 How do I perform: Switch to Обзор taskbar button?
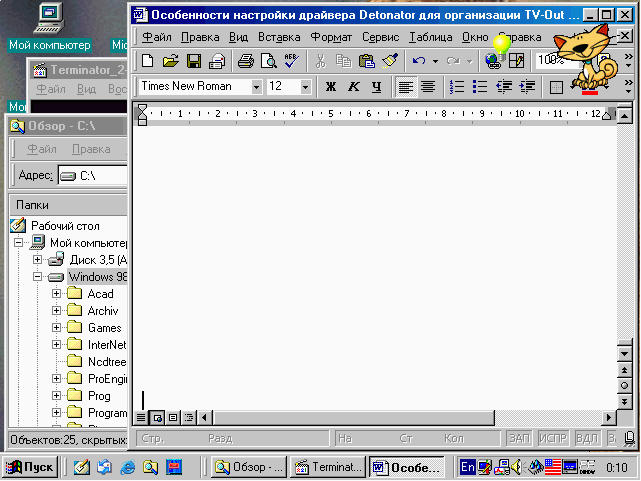pos(249,467)
